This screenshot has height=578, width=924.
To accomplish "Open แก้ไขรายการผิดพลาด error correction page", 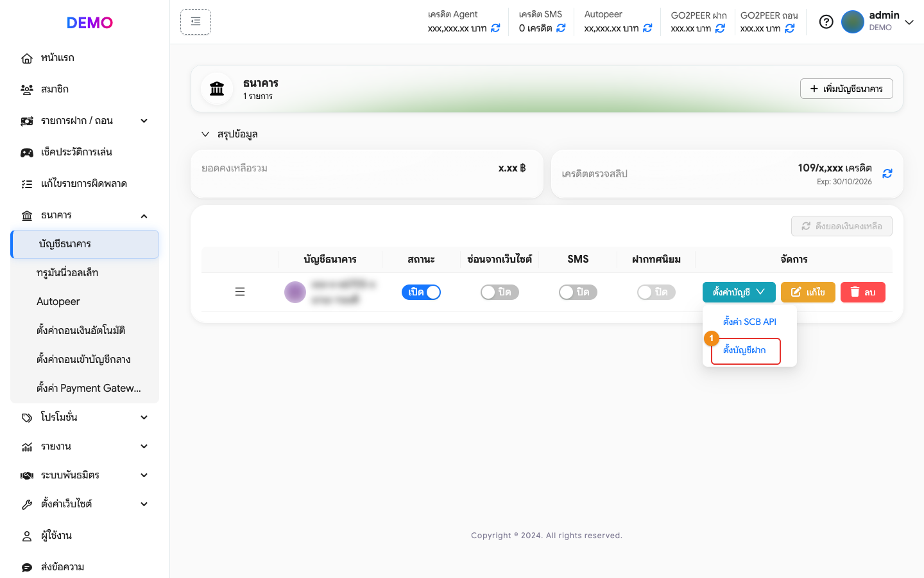I will coord(85,184).
